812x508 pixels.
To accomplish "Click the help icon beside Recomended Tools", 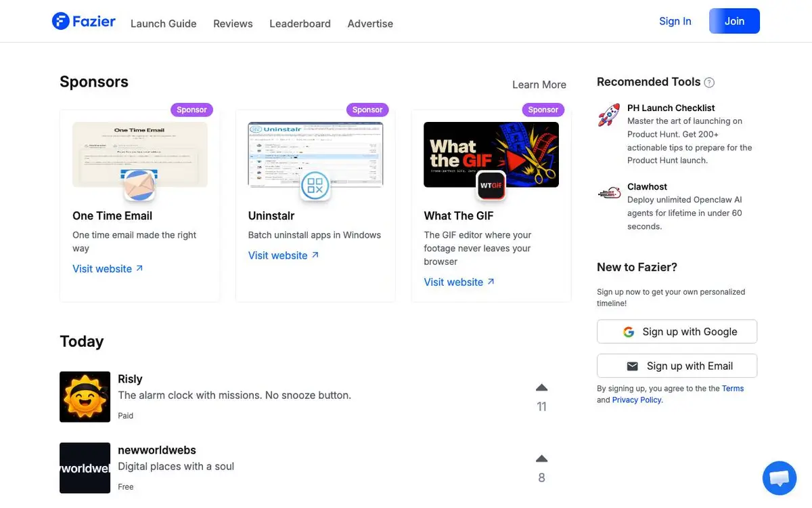I will (709, 83).
